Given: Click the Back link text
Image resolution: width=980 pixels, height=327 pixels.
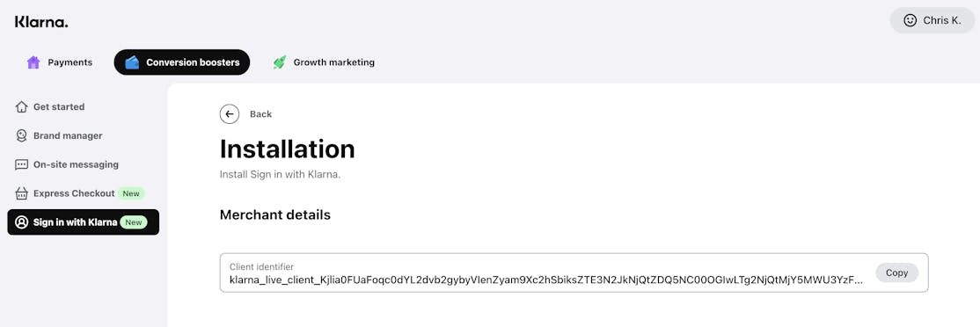Looking at the screenshot, I should pos(260,114).
